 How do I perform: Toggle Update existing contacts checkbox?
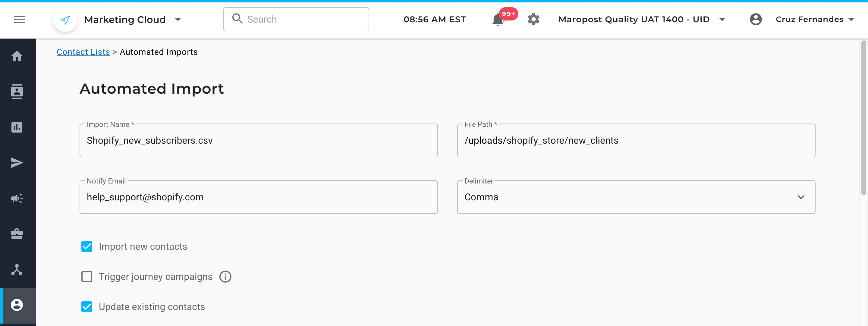click(x=87, y=307)
